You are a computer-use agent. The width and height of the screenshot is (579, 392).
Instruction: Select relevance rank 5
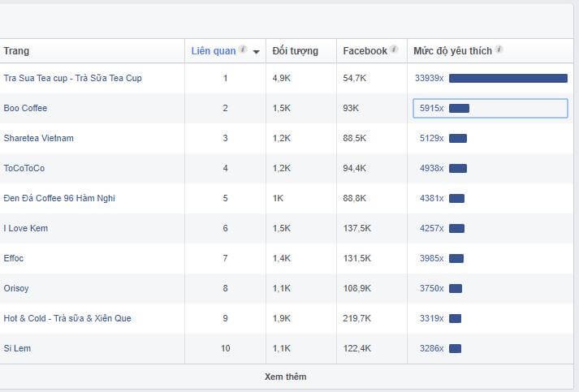[225, 198]
